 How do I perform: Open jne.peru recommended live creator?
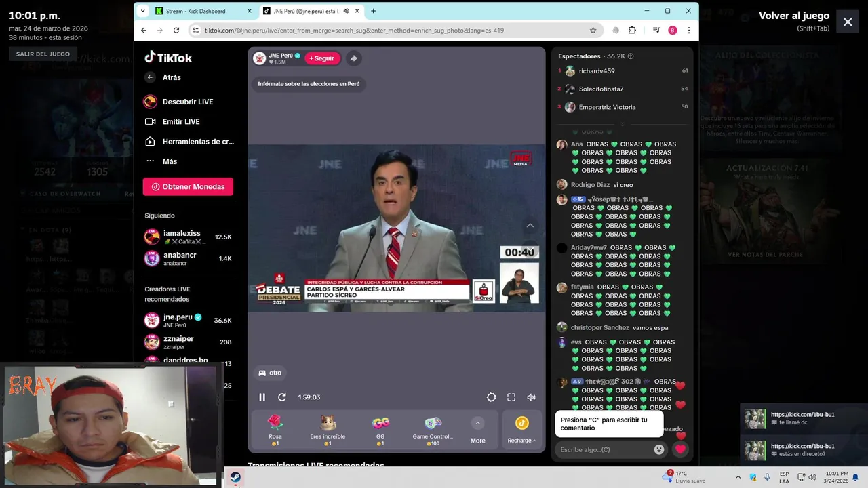[x=188, y=320]
